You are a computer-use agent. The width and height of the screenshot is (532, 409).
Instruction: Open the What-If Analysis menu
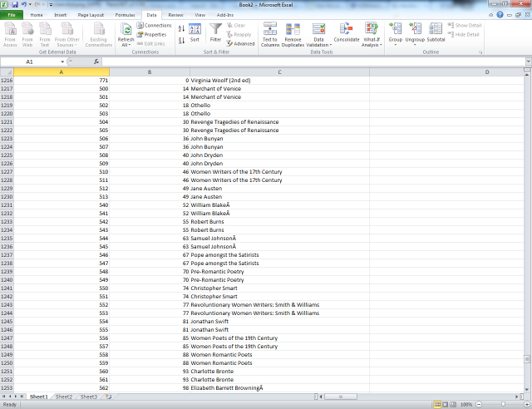[372, 43]
